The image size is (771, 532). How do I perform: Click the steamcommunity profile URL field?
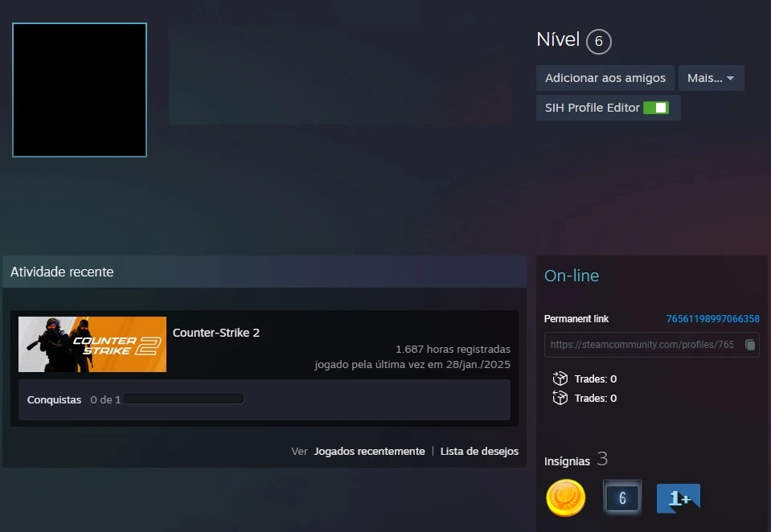click(642, 345)
